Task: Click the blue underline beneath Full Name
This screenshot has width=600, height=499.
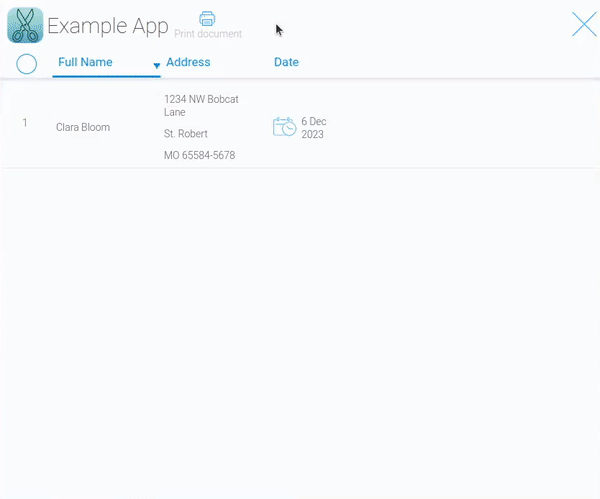Action: 106,76
